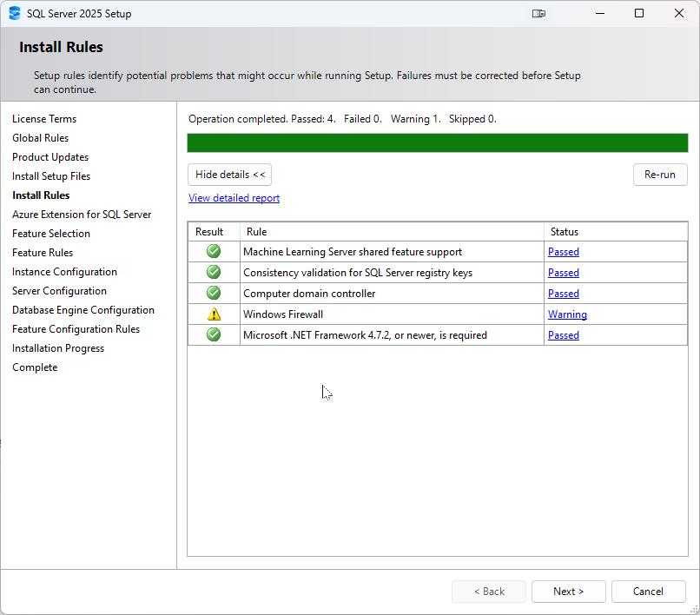The height and width of the screenshot is (615, 700).
Task: Select License Terms in the sidebar
Action: click(x=44, y=119)
